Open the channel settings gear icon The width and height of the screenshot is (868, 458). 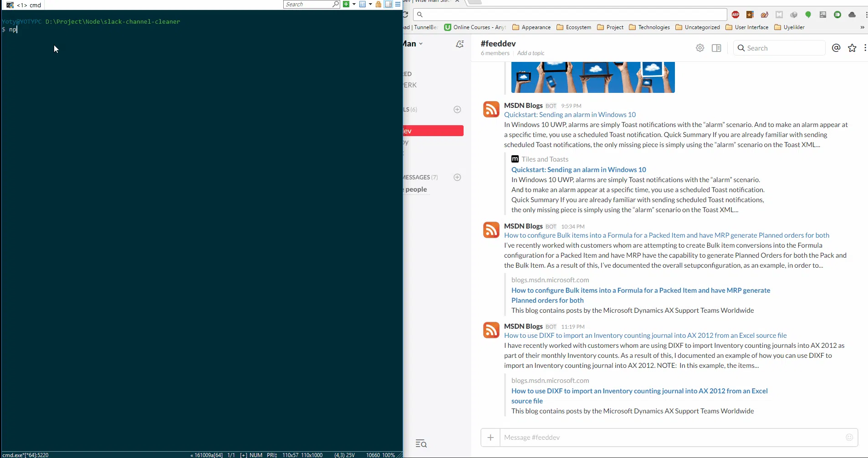[x=700, y=48]
